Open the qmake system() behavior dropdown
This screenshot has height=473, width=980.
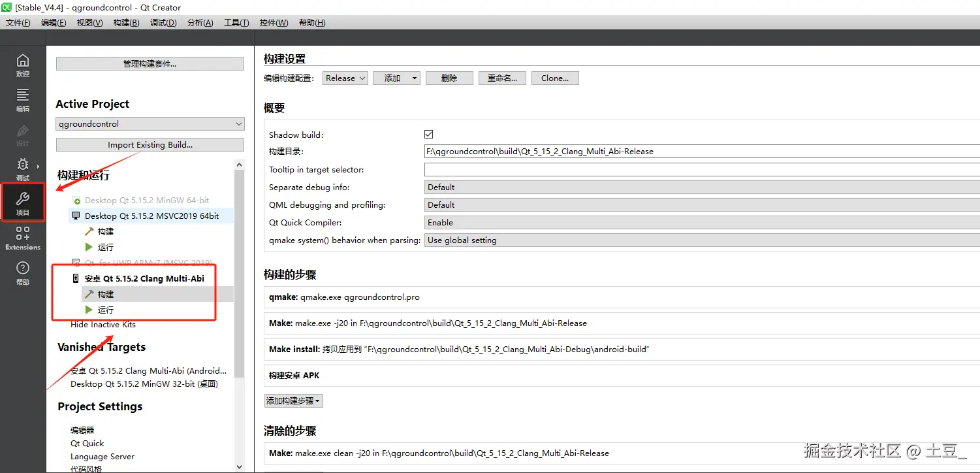coord(702,240)
